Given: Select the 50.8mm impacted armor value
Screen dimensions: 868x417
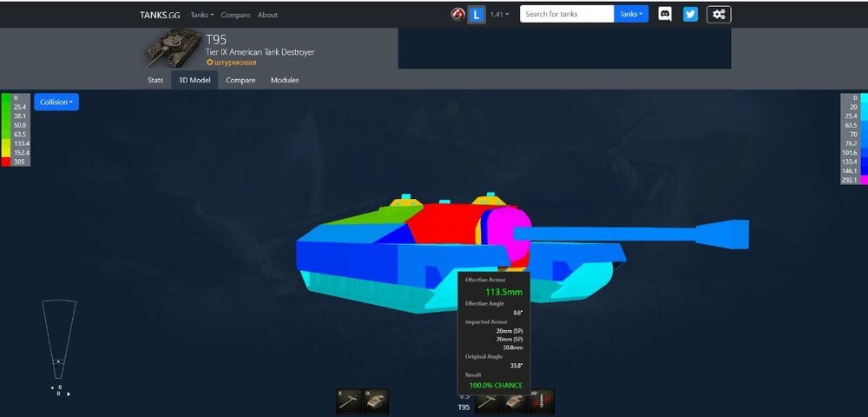Looking at the screenshot, I should (513, 347).
